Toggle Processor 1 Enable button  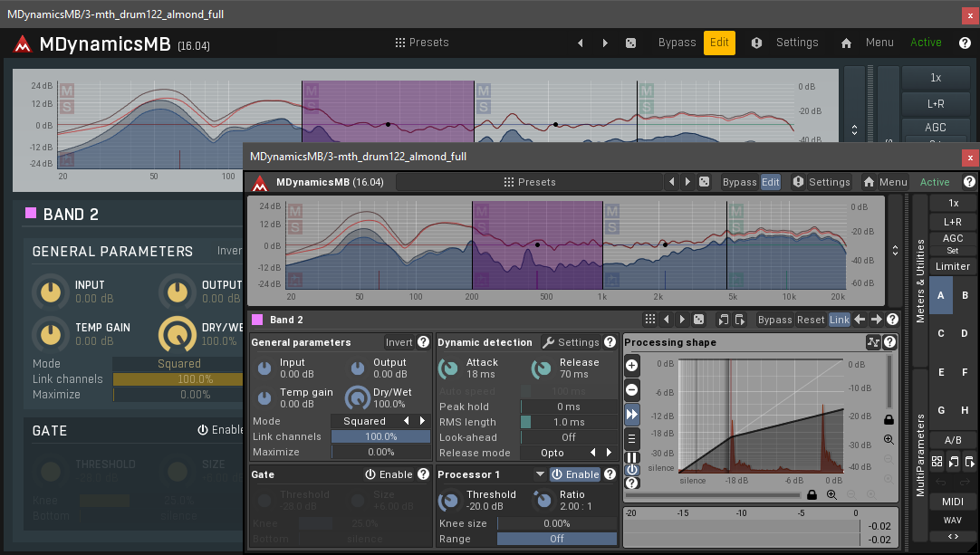(575, 474)
